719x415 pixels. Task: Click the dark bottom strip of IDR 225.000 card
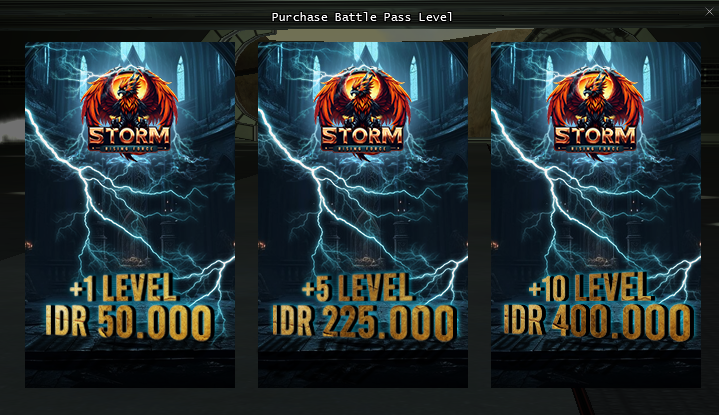tap(363, 370)
